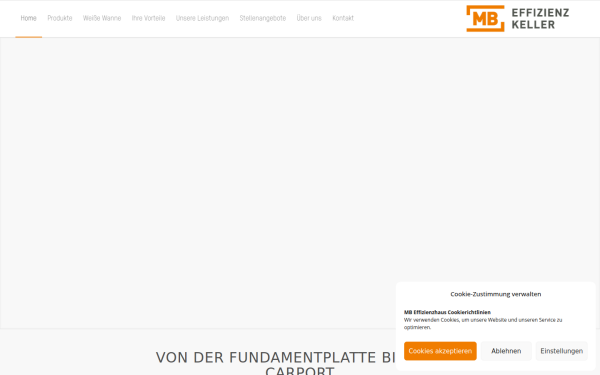Open the Produkte menu item
Screen dimensions: 600x375
point(60,18)
